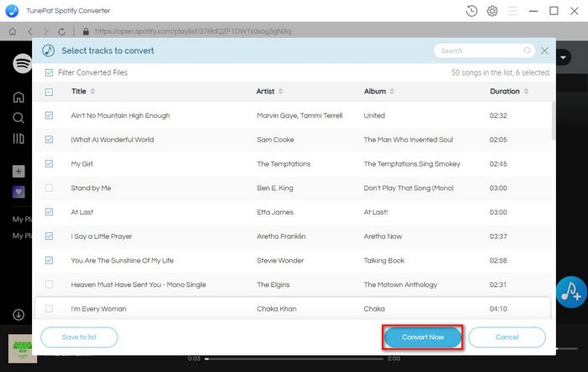Uncheck You Are The Sunshine Of My Life

49,260
